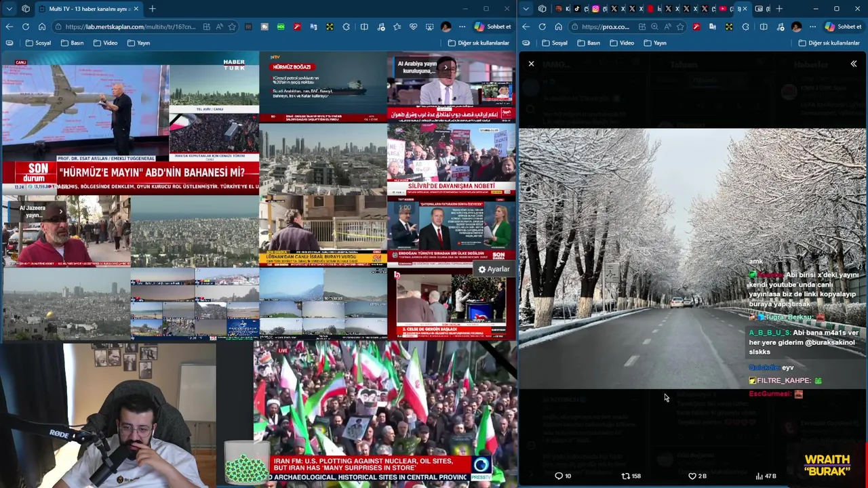Expand tab list dropdown in Multi TV window
This screenshot has height=488, width=868.
coord(9,9)
